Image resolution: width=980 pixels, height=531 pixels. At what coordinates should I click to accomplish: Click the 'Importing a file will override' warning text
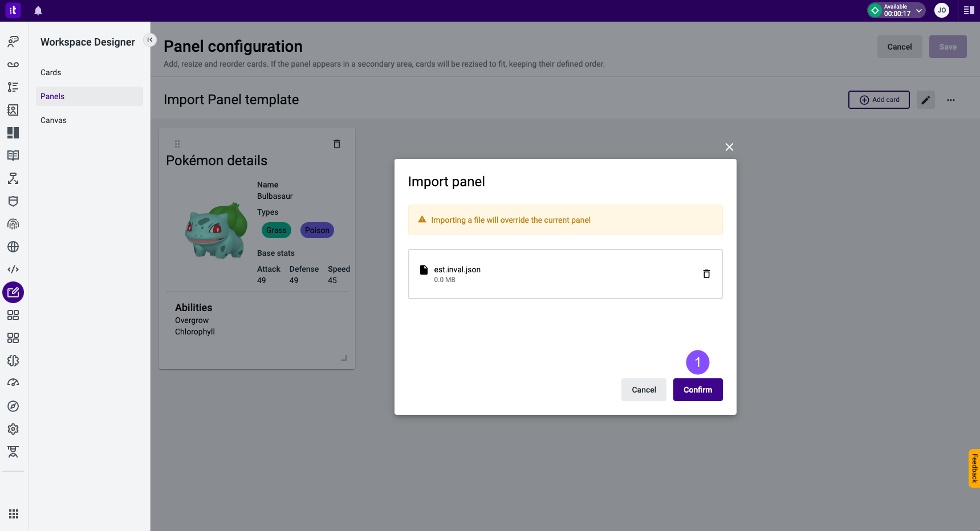coord(511,220)
